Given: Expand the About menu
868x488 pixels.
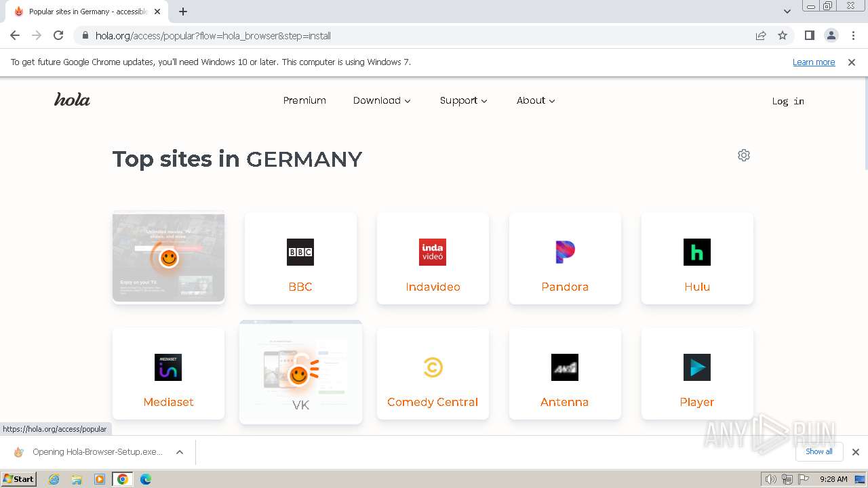Looking at the screenshot, I should click(x=536, y=100).
